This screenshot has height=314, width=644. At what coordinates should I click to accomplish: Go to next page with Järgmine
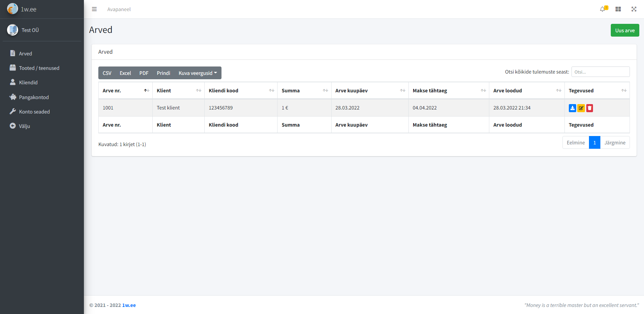[x=614, y=143]
